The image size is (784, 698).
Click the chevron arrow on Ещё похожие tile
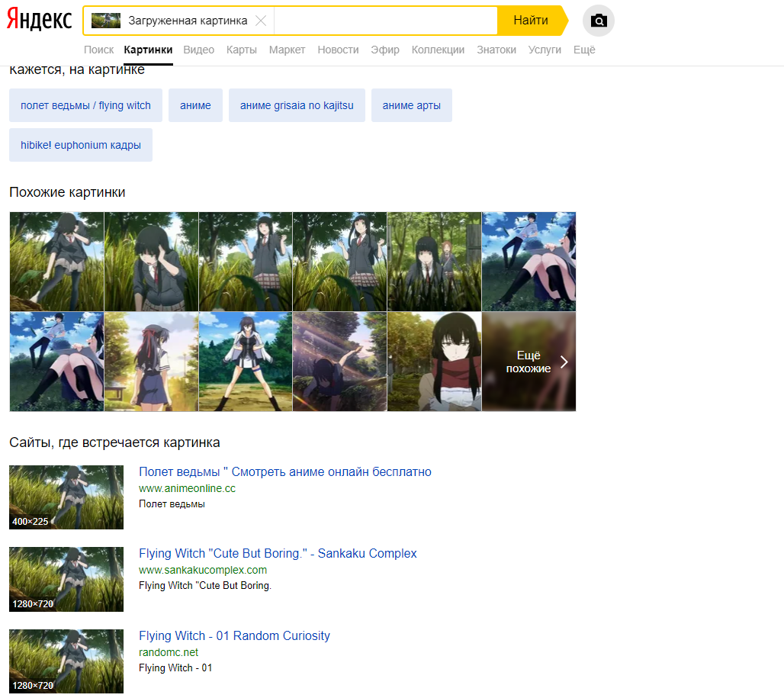tap(564, 362)
